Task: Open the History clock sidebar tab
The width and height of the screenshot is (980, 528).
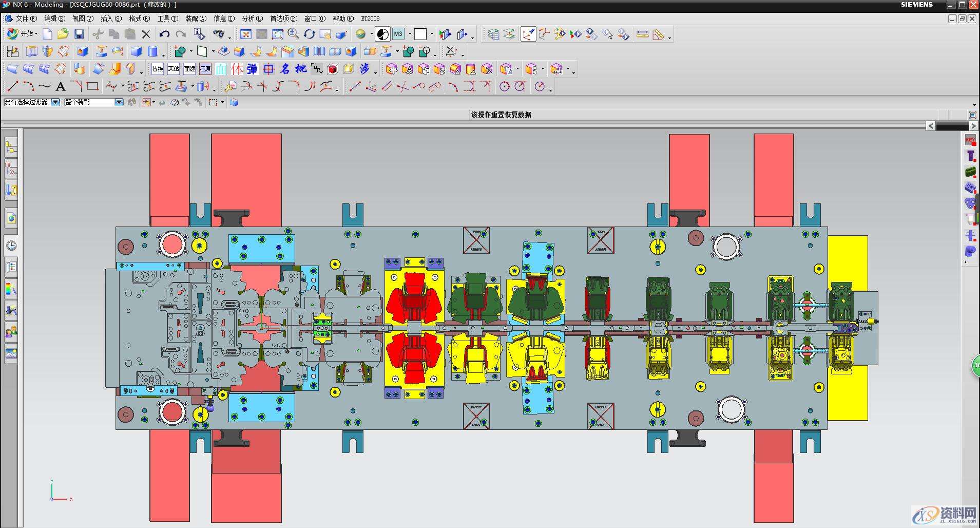Action: click(11, 246)
